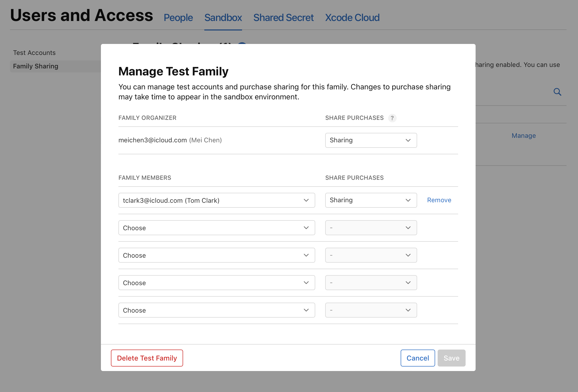Click the Sandbox tab
578x392 pixels.
tap(223, 17)
